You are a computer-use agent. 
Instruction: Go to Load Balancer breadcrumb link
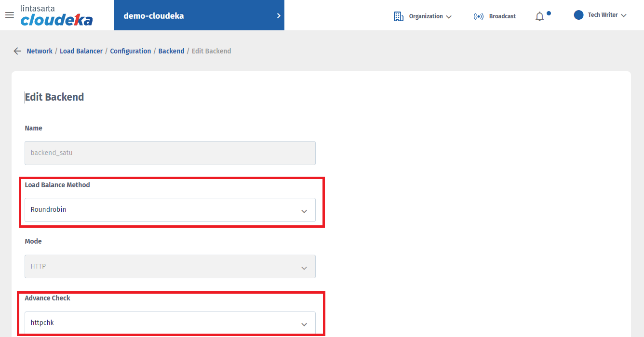click(81, 51)
